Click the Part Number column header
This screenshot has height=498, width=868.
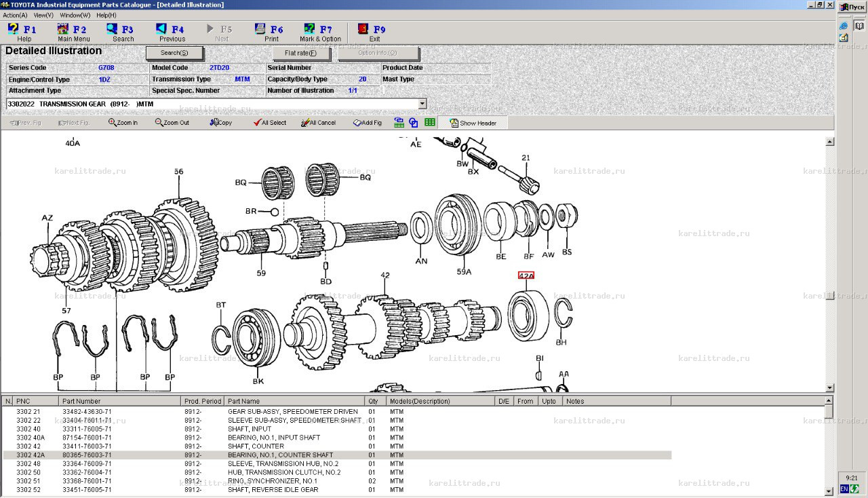pos(120,401)
